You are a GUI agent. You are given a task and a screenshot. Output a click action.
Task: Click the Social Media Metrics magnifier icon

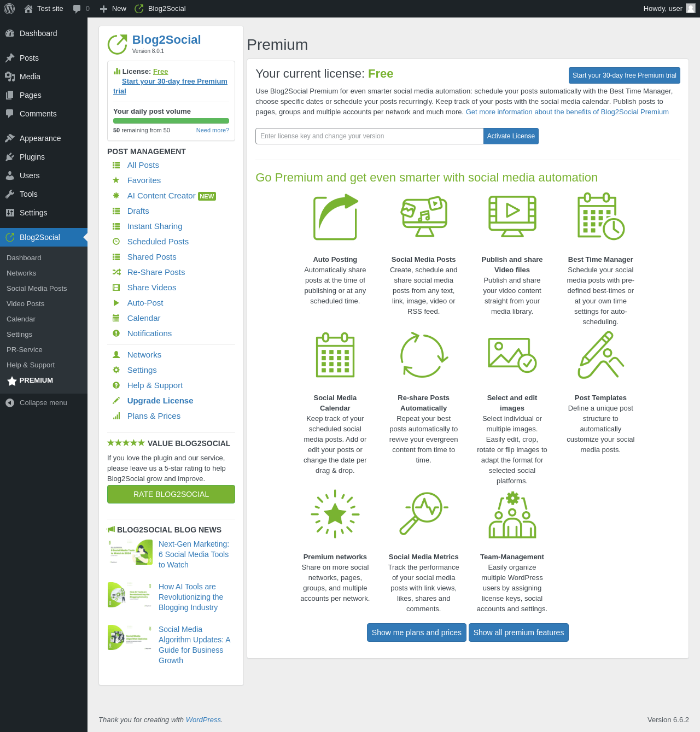(424, 514)
